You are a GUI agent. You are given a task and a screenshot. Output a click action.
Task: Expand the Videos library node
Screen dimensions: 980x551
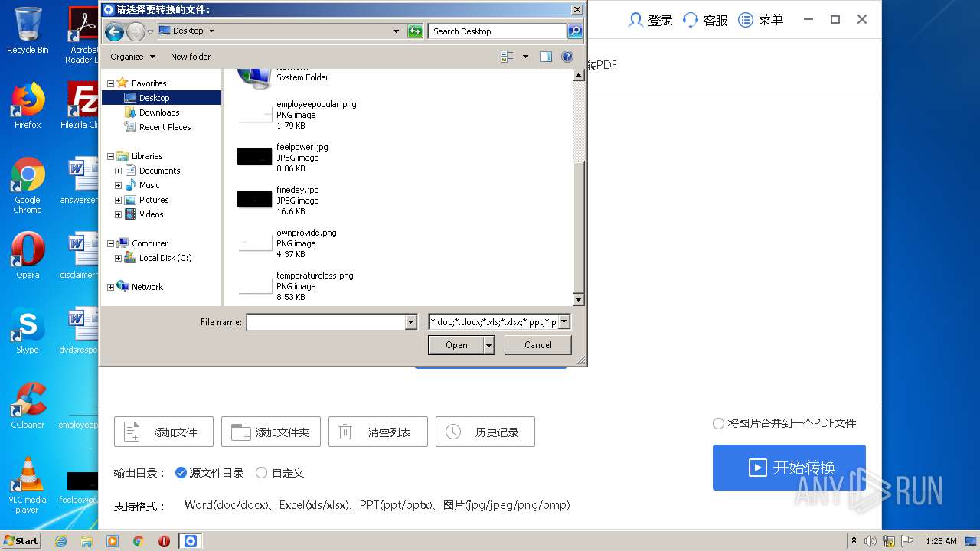coord(118,214)
